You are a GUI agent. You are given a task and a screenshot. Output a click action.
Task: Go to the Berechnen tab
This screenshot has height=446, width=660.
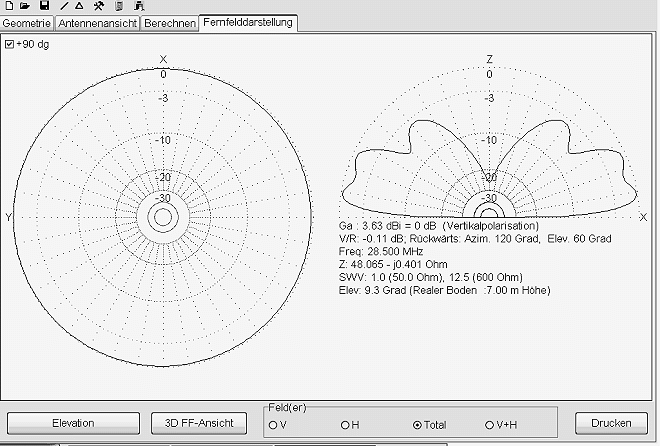tap(169, 22)
